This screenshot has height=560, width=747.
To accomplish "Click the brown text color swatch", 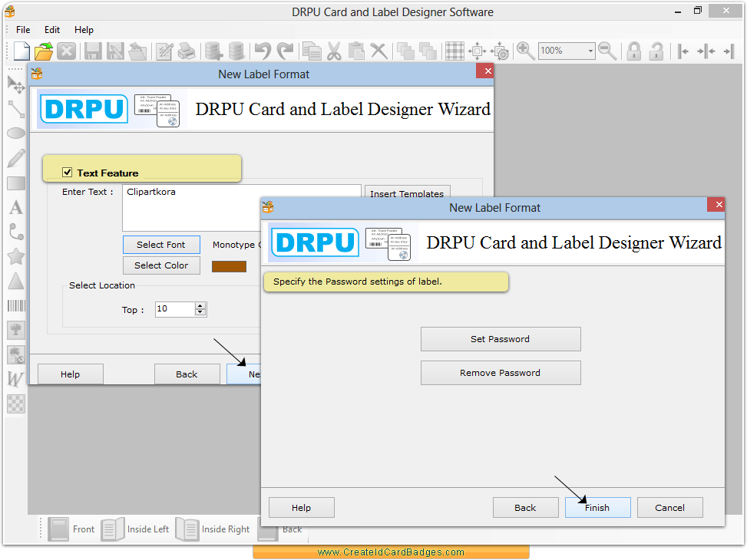I will [x=229, y=266].
